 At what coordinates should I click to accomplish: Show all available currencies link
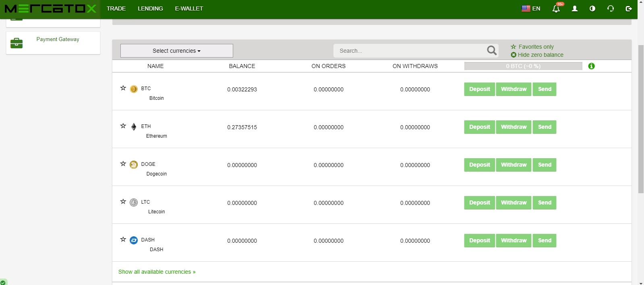[157, 272]
